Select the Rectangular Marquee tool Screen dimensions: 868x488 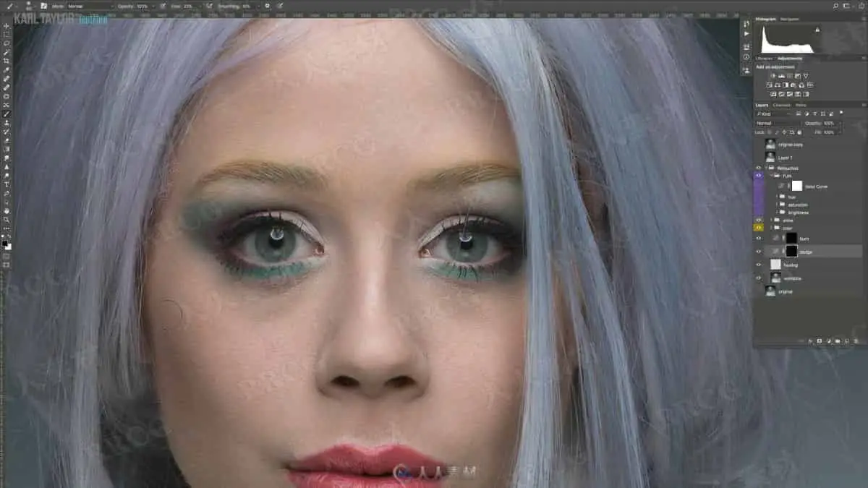[7, 35]
